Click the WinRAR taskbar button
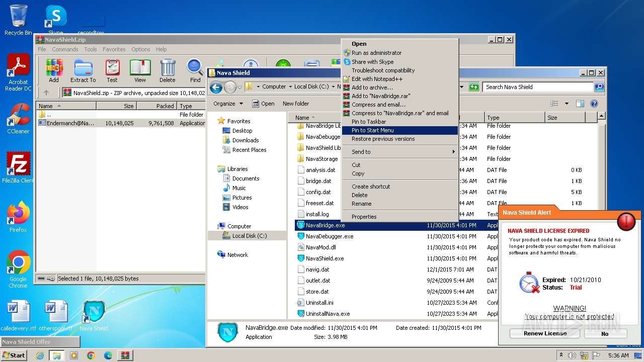 125,355
